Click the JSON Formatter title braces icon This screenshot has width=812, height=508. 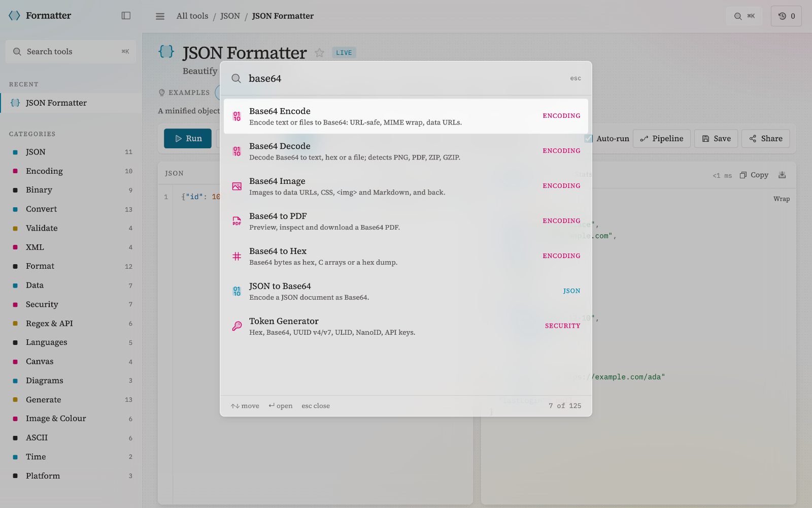click(166, 51)
